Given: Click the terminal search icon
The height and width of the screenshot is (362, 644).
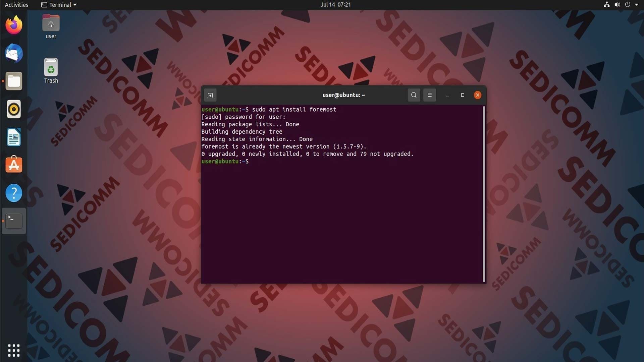Looking at the screenshot, I should pos(414,95).
